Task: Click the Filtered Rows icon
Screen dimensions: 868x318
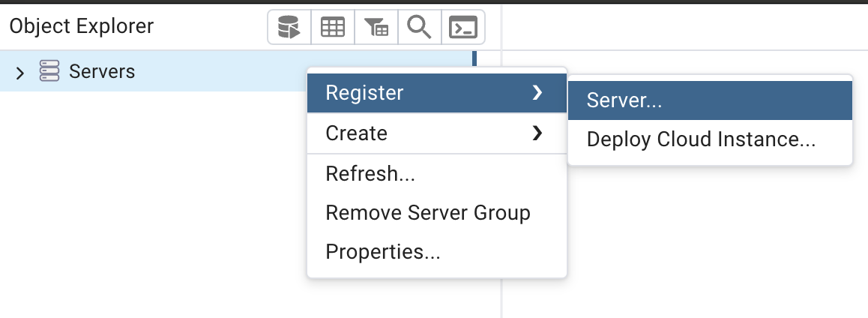Action: [x=376, y=28]
